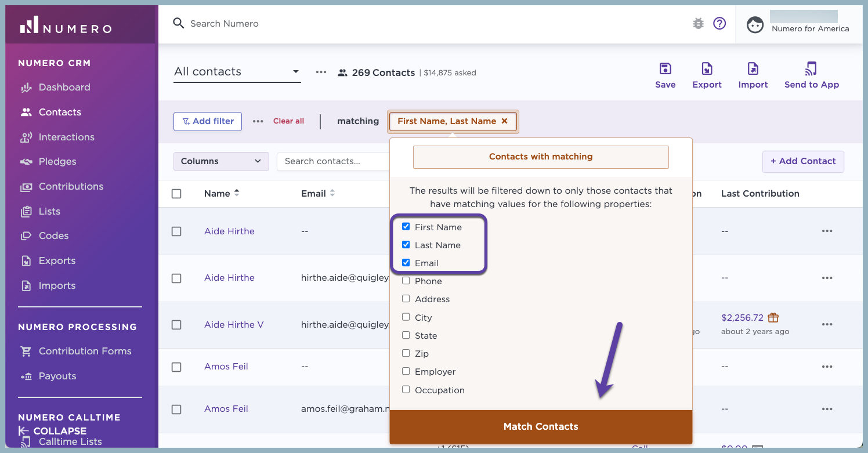This screenshot has width=868, height=453.
Task: Click the Add filter button
Action: (208, 121)
